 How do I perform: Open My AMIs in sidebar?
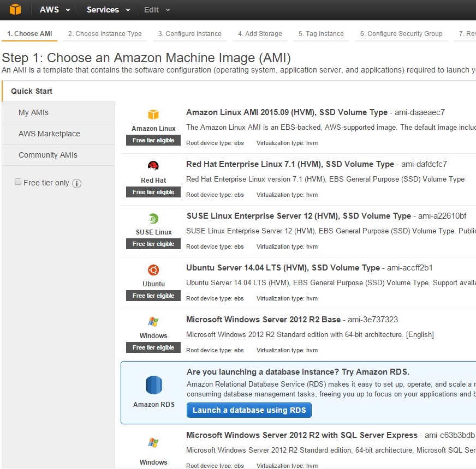pyautogui.click(x=58, y=112)
